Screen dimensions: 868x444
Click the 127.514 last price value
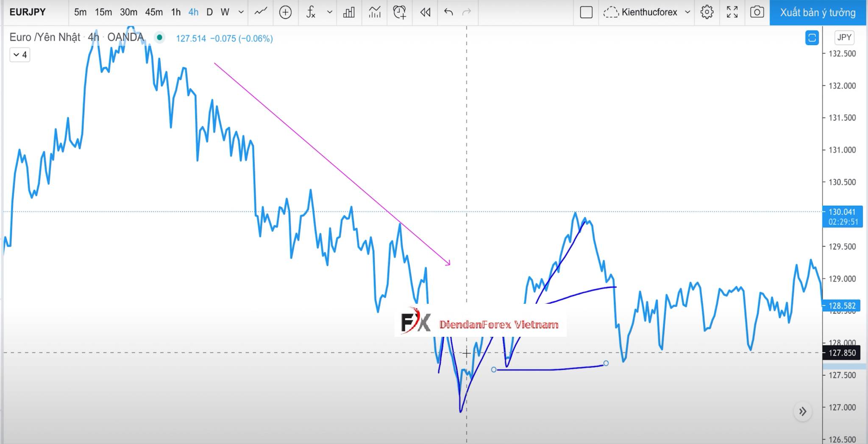pyautogui.click(x=191, y=39)
